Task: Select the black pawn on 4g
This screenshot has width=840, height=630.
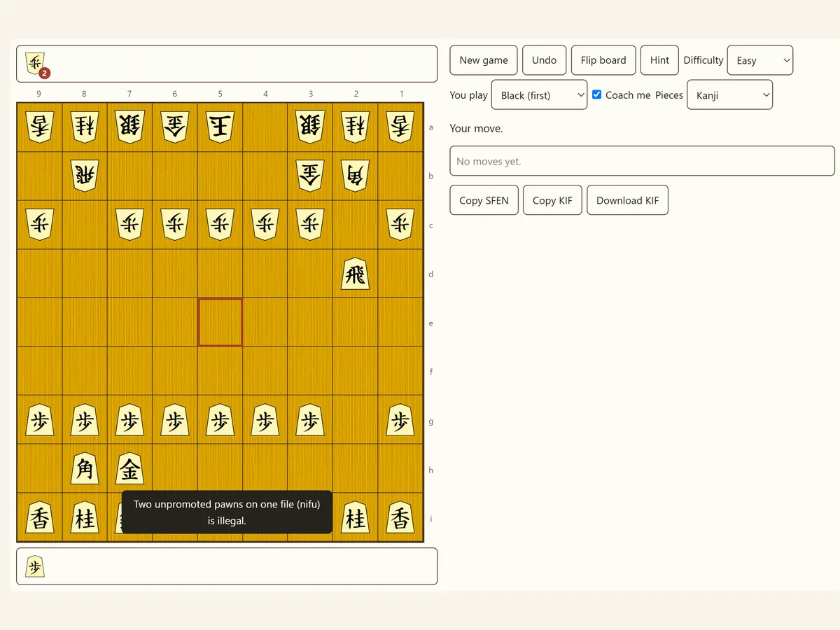Action: [x=265, y=420]
